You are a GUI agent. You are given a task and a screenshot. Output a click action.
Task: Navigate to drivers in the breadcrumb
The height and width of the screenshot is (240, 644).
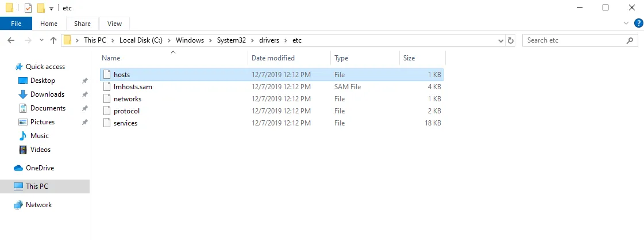(269, 40)
